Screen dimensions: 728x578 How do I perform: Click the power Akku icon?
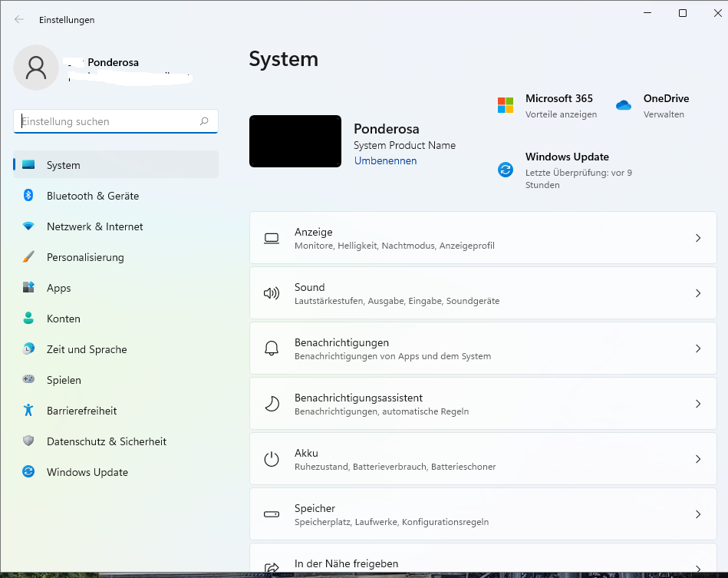272,459
